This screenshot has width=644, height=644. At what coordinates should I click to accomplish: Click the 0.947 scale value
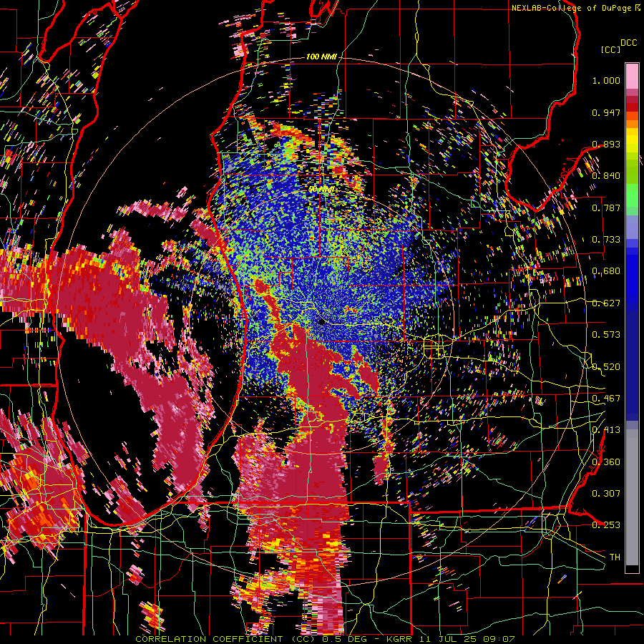606,112
